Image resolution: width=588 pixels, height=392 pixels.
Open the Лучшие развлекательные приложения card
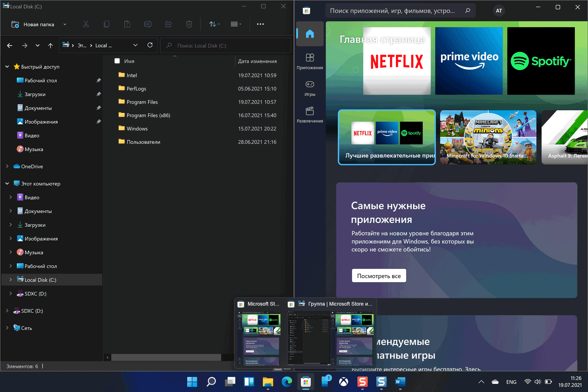pos(387,137)
